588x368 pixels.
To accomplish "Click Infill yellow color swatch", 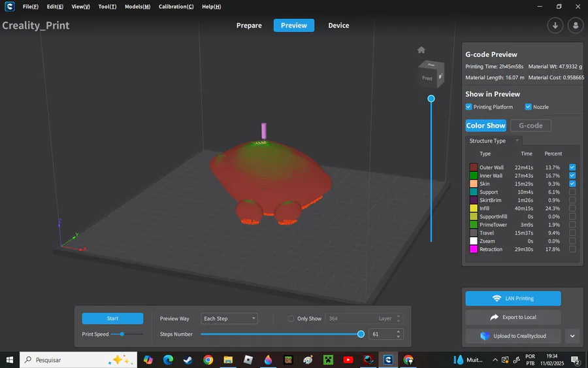I will point(474,209).
